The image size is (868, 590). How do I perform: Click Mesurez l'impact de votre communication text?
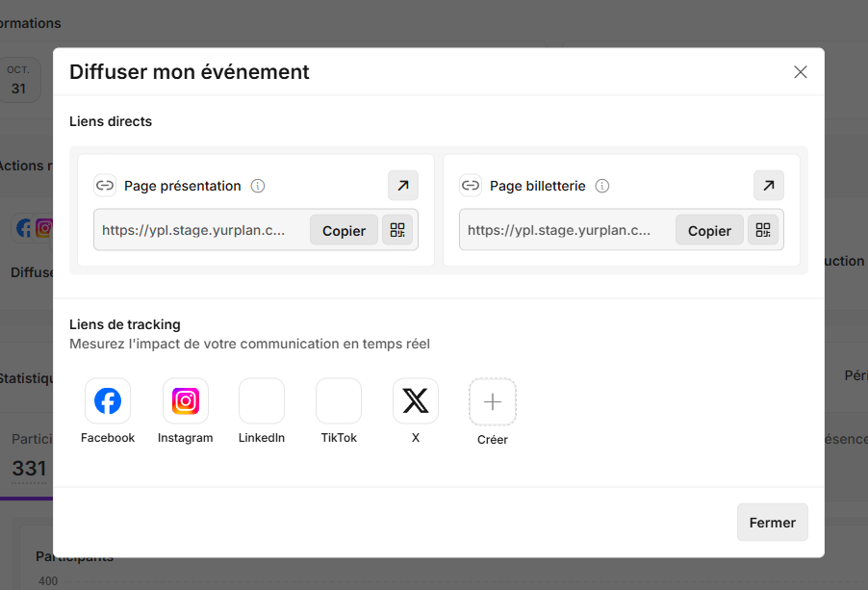click(249, 344)
